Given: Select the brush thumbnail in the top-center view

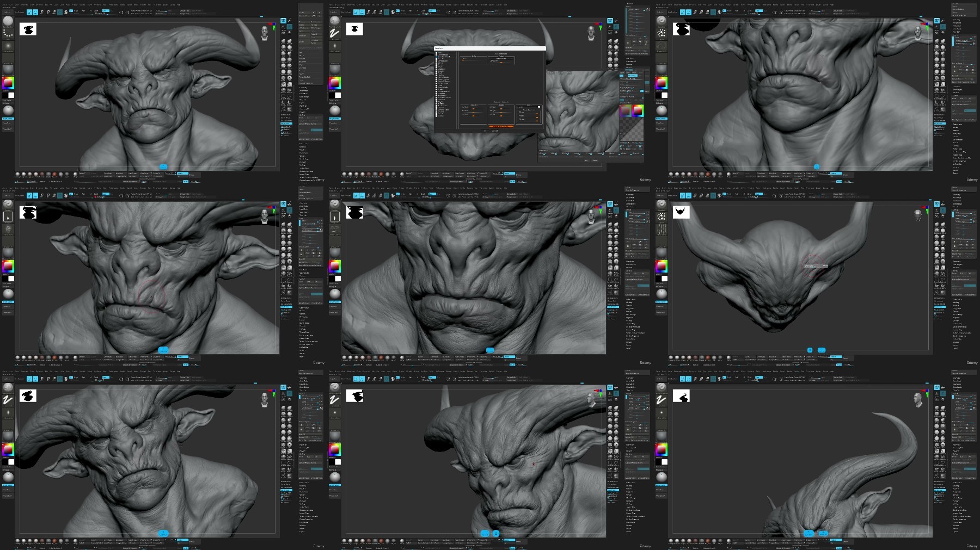Looking at the screenshot, I should 334,21.
